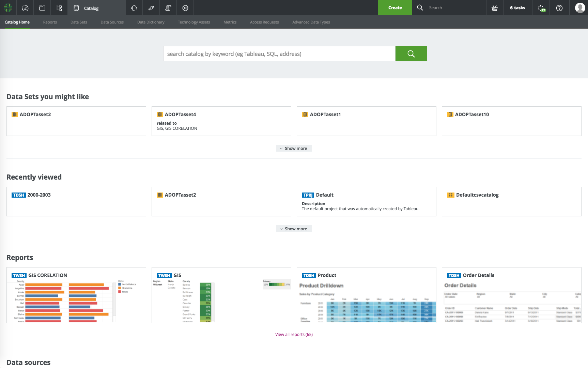Click the user profile avatar
Screen dimensions: 588x368
(579, 8)
